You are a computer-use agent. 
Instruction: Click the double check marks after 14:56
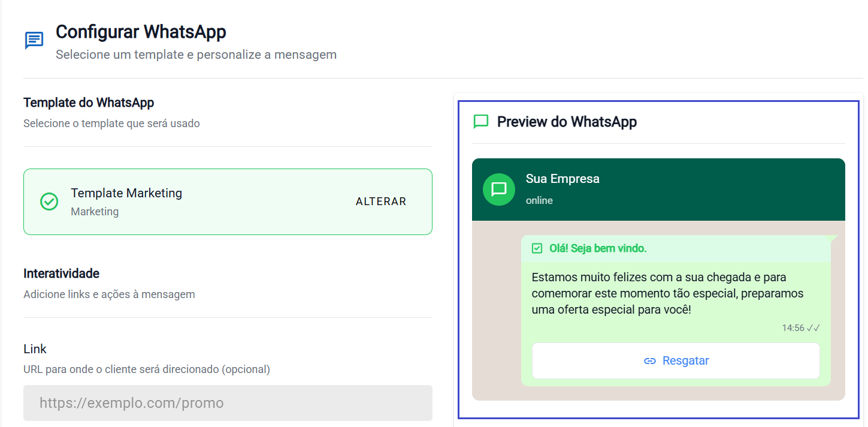coord(813,328)
